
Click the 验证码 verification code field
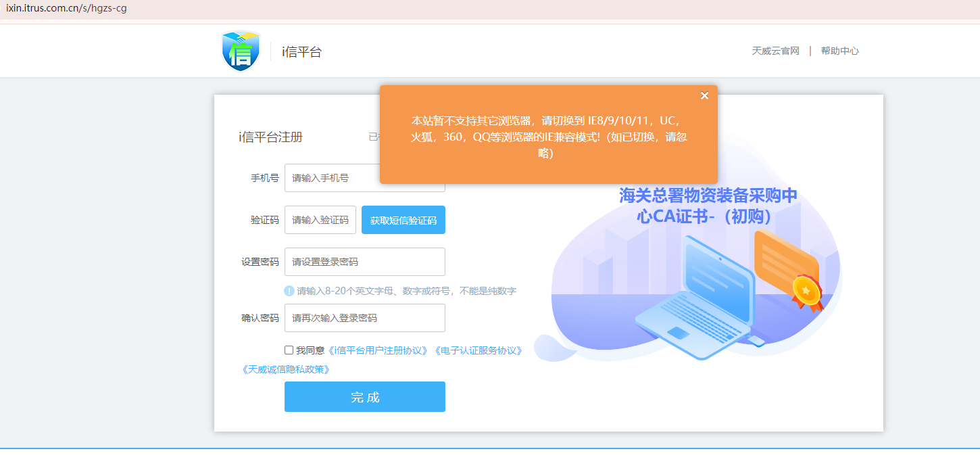click(x=320, y=220)
